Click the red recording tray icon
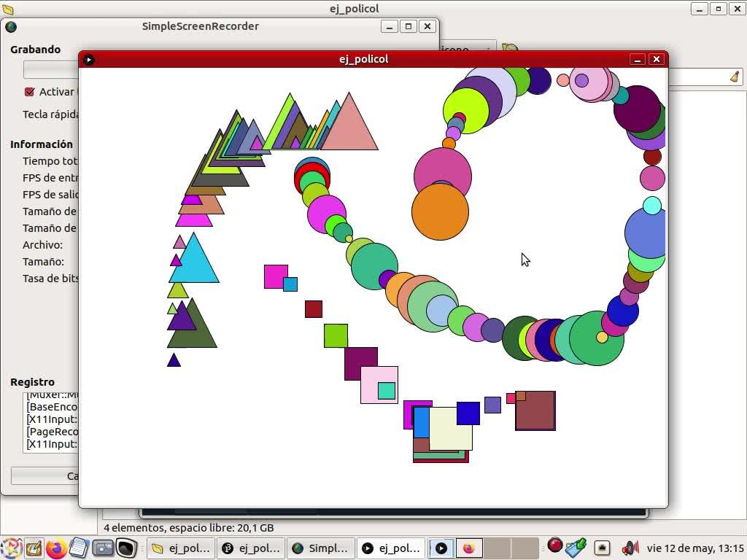The width and height of the screenshot is (747, 560). click(555, 545)
